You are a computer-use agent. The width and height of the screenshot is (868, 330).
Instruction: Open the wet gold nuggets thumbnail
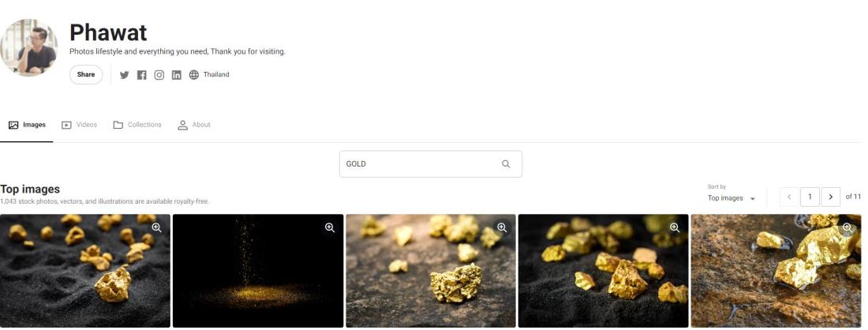(x=776, y=271)
